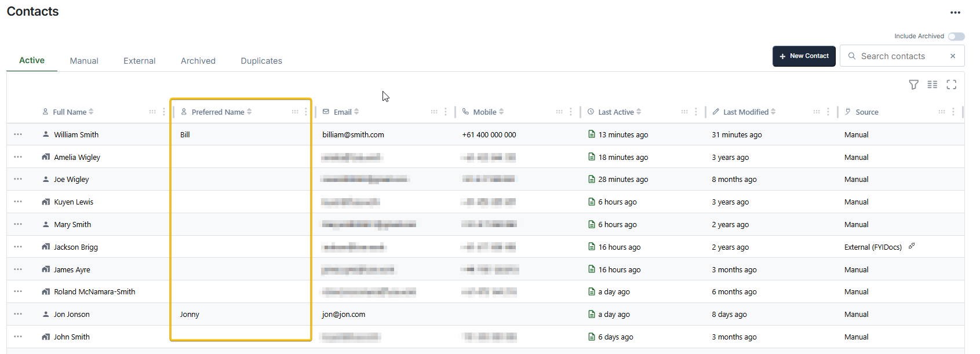Image resolution: width=980 pixels, height=354 pixels.
Task: Open row actions menu for Jon Jonson
Action: click(x=18, y=314)
